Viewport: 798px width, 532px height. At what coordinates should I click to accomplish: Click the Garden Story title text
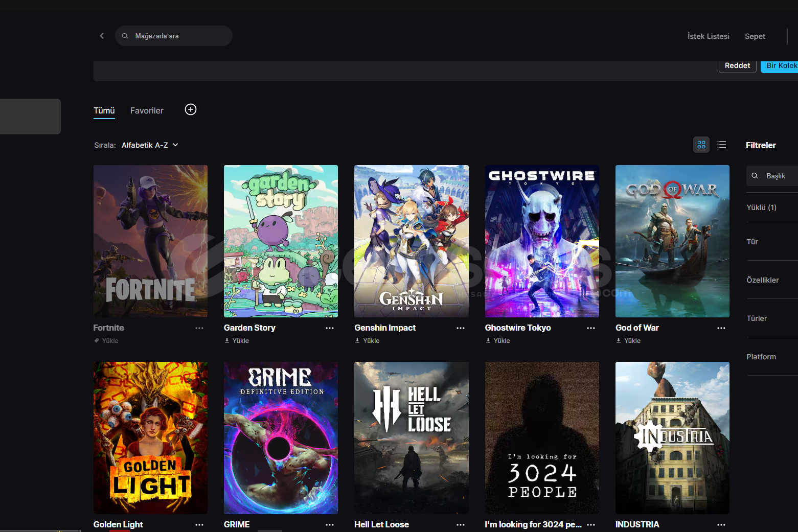(249, 328)
